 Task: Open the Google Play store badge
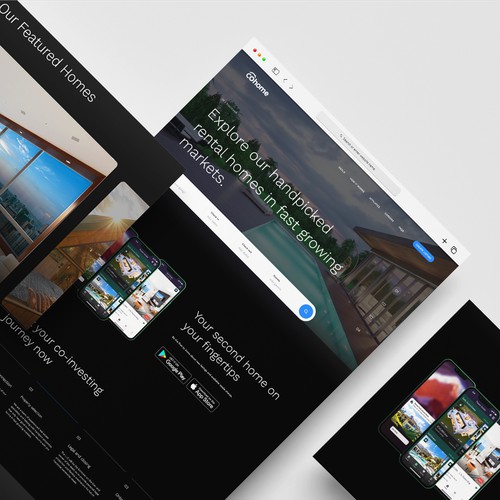pos(173,365)
